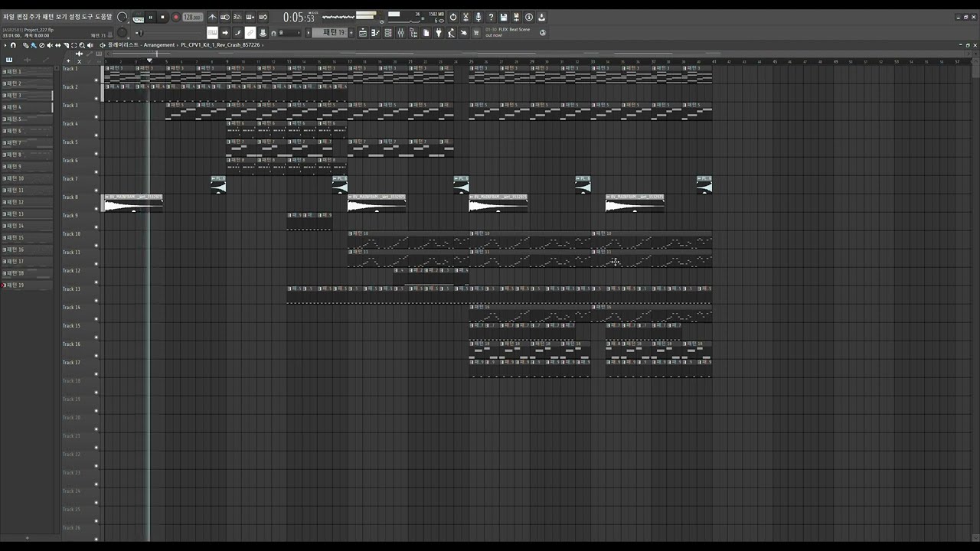Click the plus button beside pattern selector

351,33
